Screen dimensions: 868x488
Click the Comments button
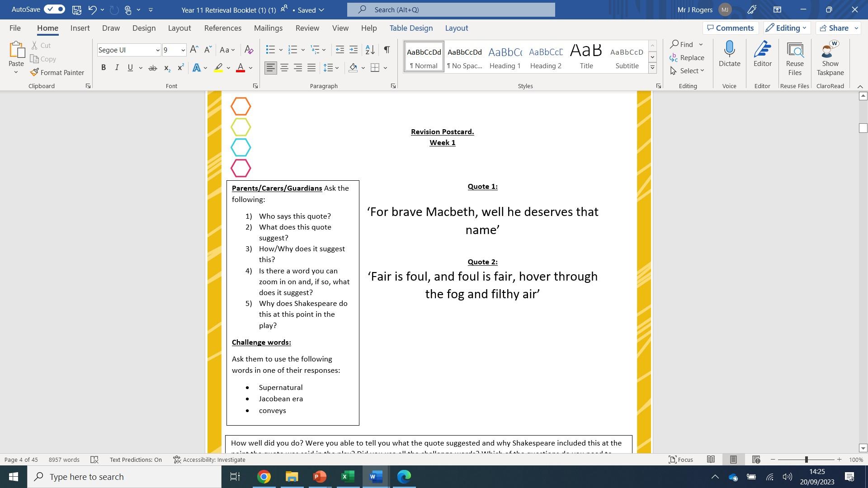730,28
